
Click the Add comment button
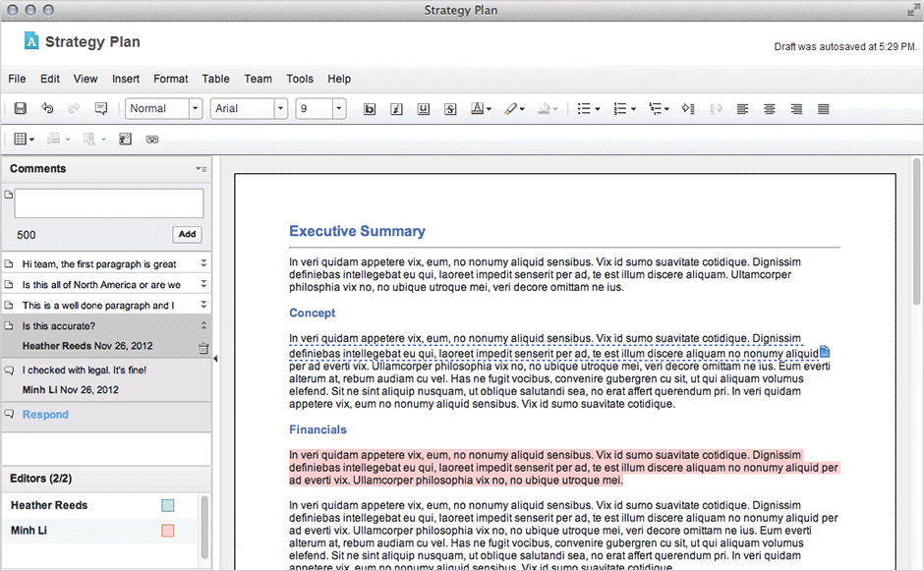coord(187,235)
